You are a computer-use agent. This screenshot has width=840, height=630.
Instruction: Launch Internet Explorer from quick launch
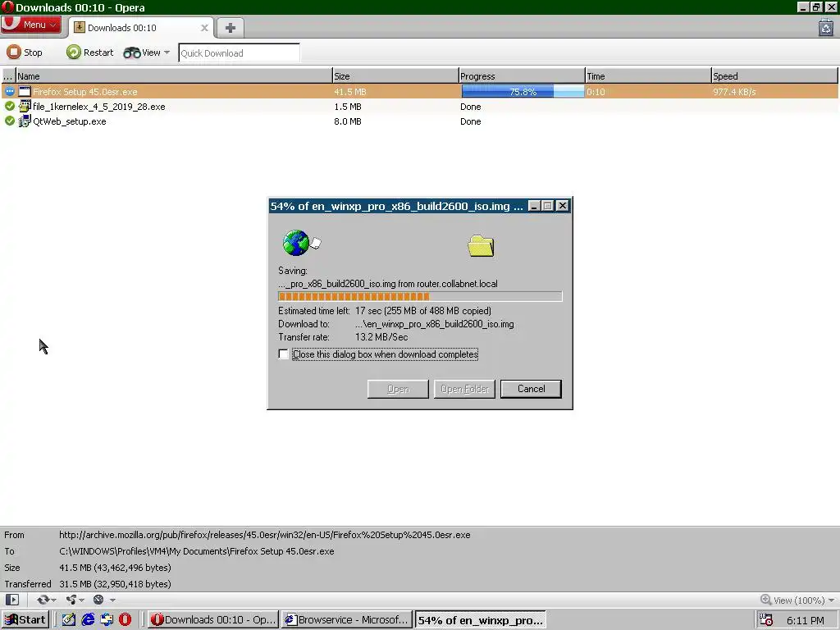click(88, 620)
